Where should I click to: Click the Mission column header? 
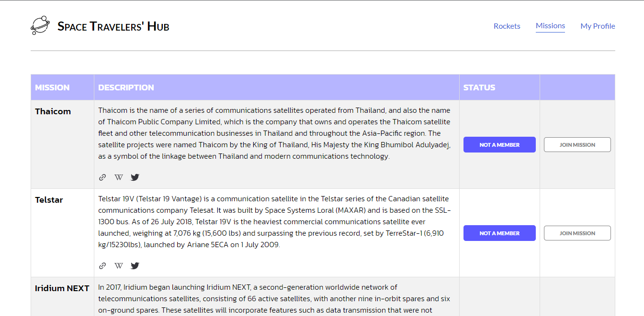52,87
